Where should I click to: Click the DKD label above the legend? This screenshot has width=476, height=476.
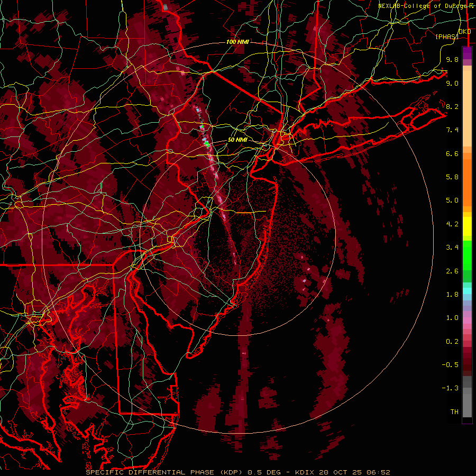pos(465,32)
